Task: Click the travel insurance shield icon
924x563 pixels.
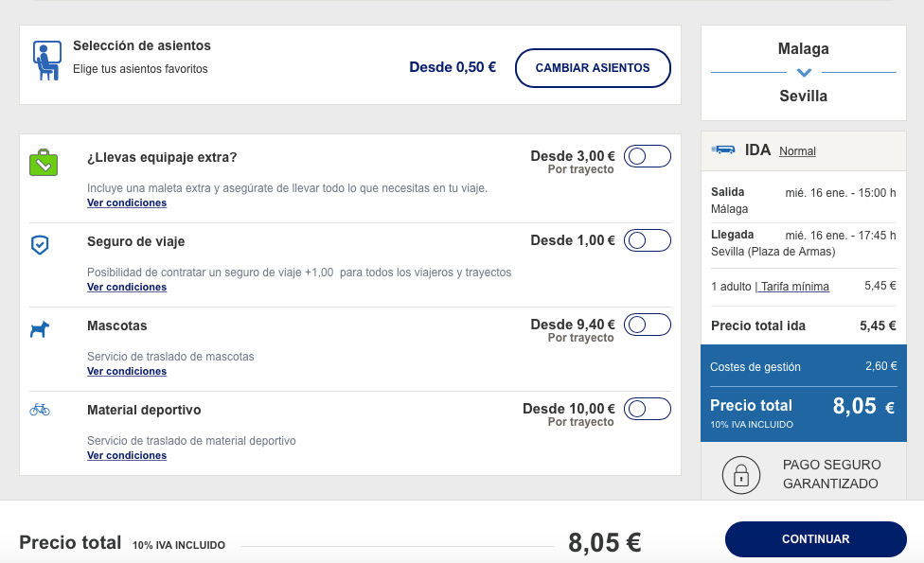Action: tap(40, 246)
